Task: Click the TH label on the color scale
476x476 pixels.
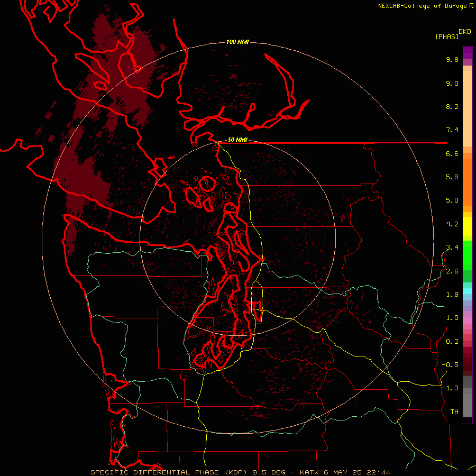Action: point(454,412)
